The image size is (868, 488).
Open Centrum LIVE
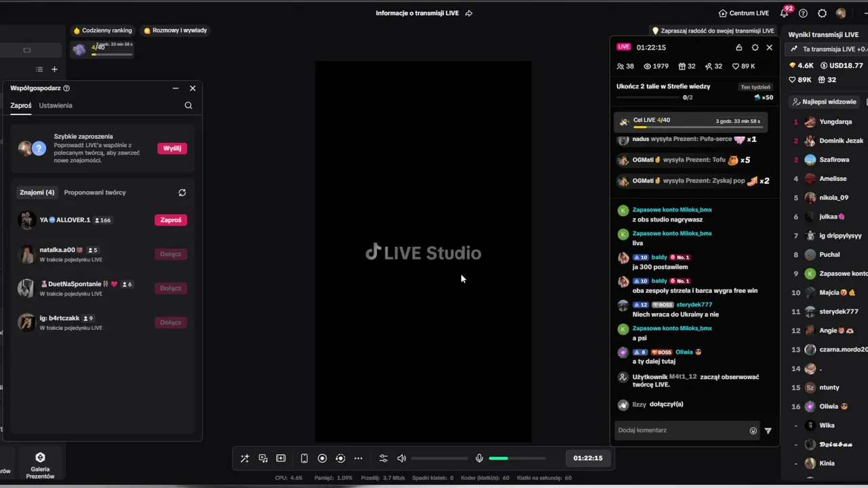click(744, 13)
